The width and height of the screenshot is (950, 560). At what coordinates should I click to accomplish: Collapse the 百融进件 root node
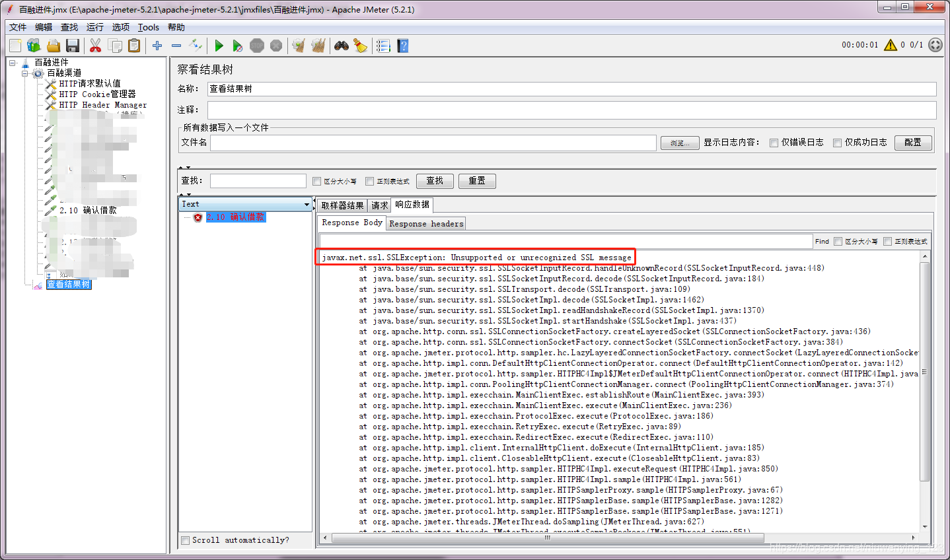[x=13, y=61]
